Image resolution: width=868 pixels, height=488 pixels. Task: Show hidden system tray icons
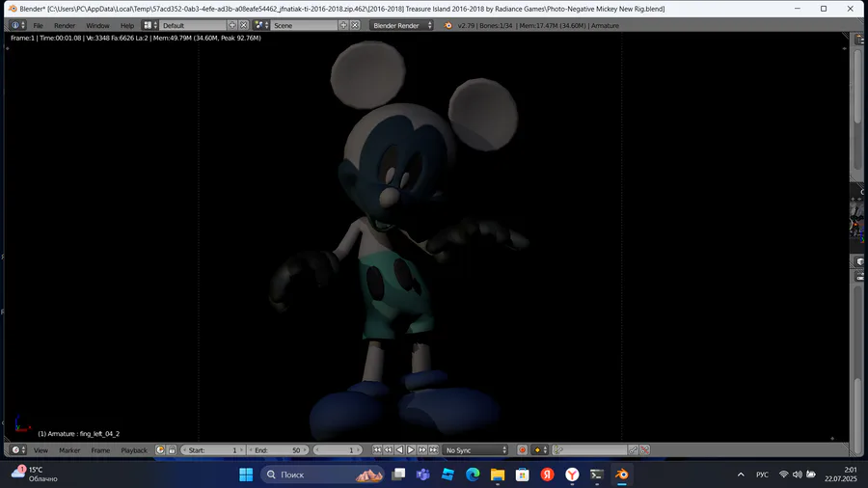[x=741, y=474]
